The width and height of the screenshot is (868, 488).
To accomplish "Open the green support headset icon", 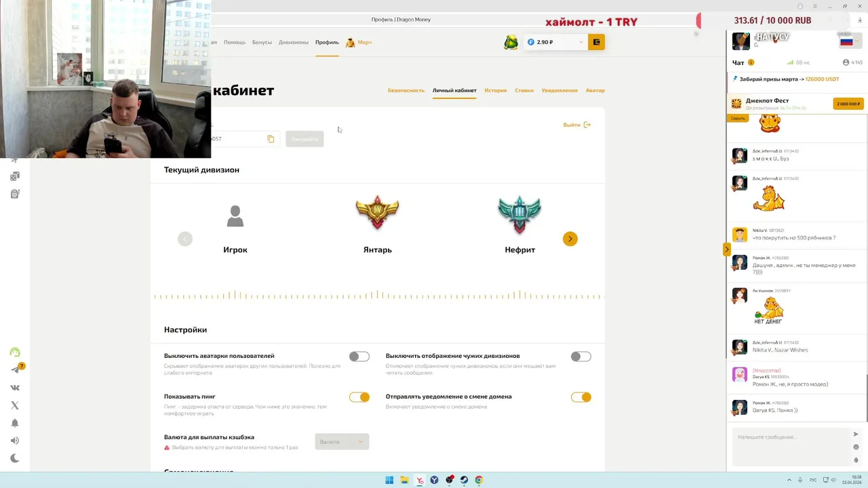I will (15, 352).
